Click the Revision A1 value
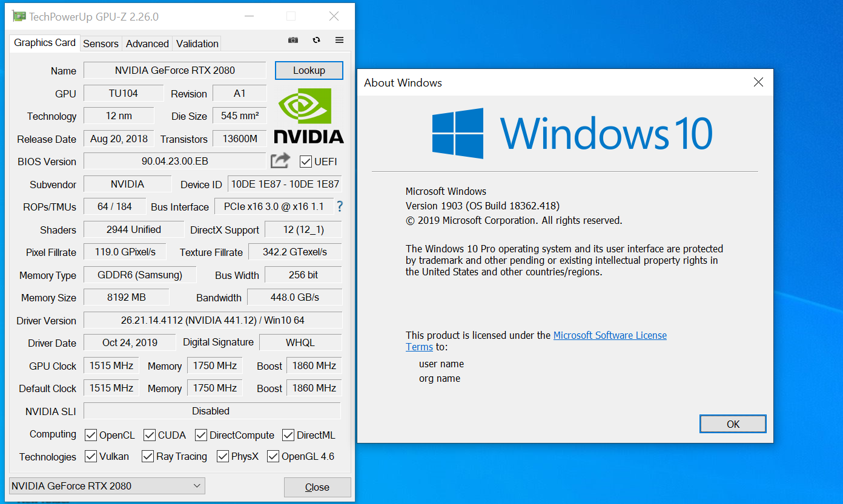This screenshot has height=504, width=843. click(240, 93)
